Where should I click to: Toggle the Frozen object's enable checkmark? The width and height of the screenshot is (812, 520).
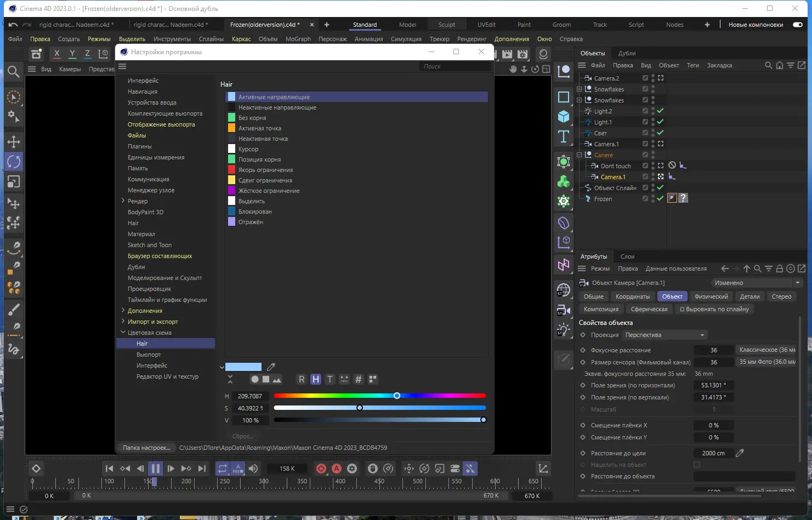tap(661, 198)
